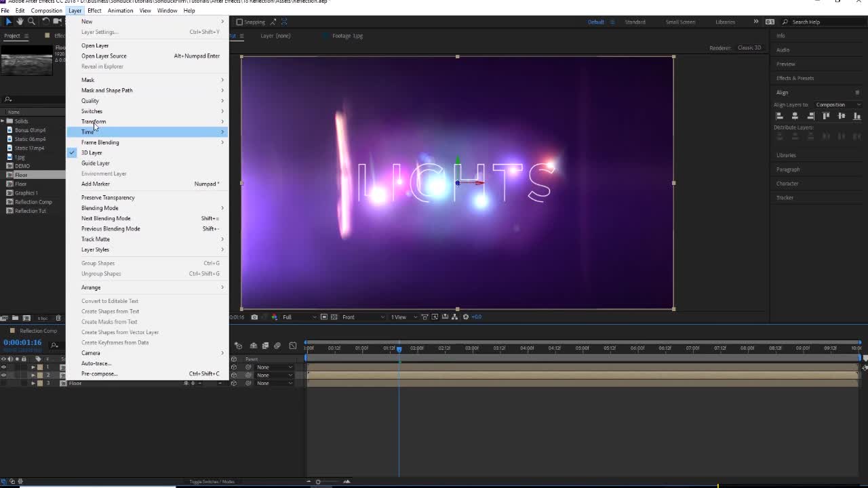
Task: Click Show Channel color-management icon
Action: (275, 317)
